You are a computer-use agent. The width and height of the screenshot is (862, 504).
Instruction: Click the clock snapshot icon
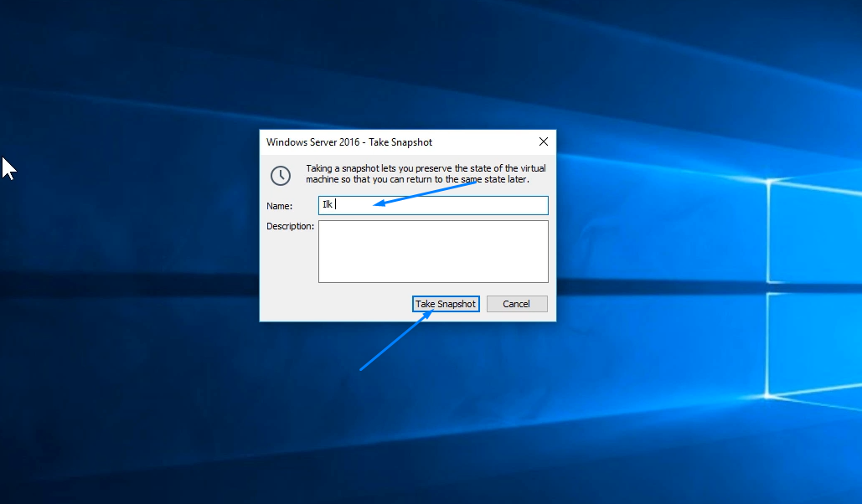click(x=281, y=176)
